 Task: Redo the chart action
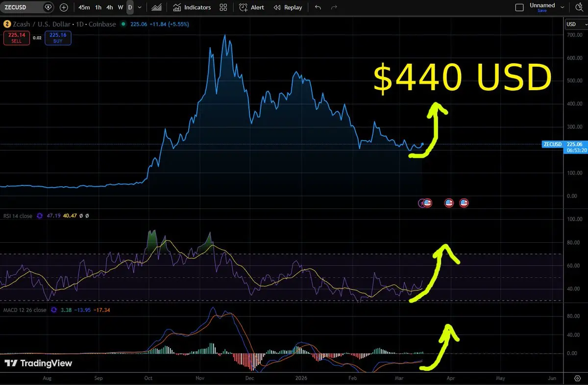(x=334, y=7)
